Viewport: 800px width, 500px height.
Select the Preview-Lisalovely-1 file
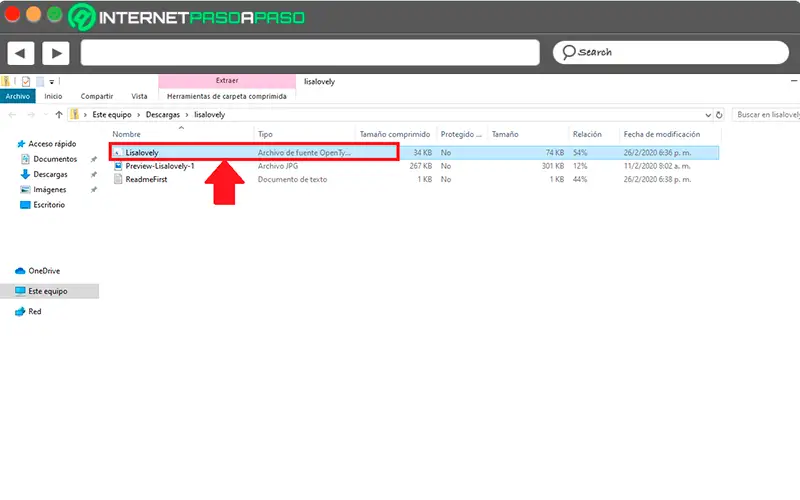(x=160, y=166)
